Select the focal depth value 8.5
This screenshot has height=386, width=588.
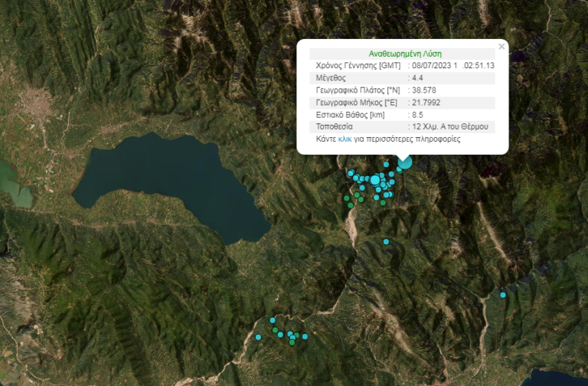tap(417, 115)
